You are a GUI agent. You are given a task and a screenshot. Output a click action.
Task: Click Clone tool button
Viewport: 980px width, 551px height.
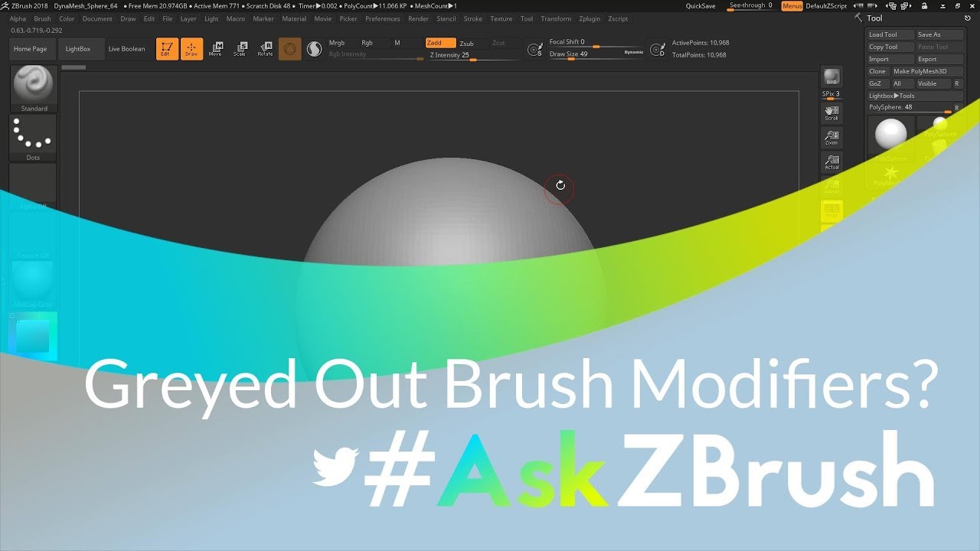[877, 71]
